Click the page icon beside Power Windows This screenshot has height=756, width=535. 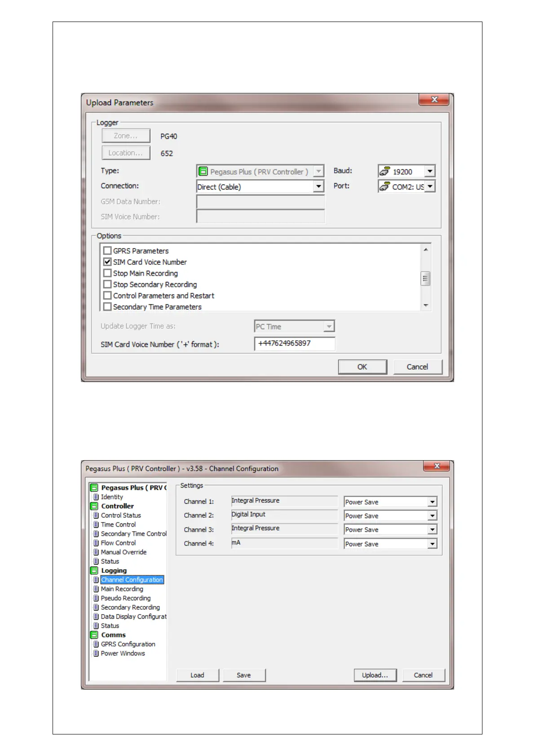click(x=96, y=653)
